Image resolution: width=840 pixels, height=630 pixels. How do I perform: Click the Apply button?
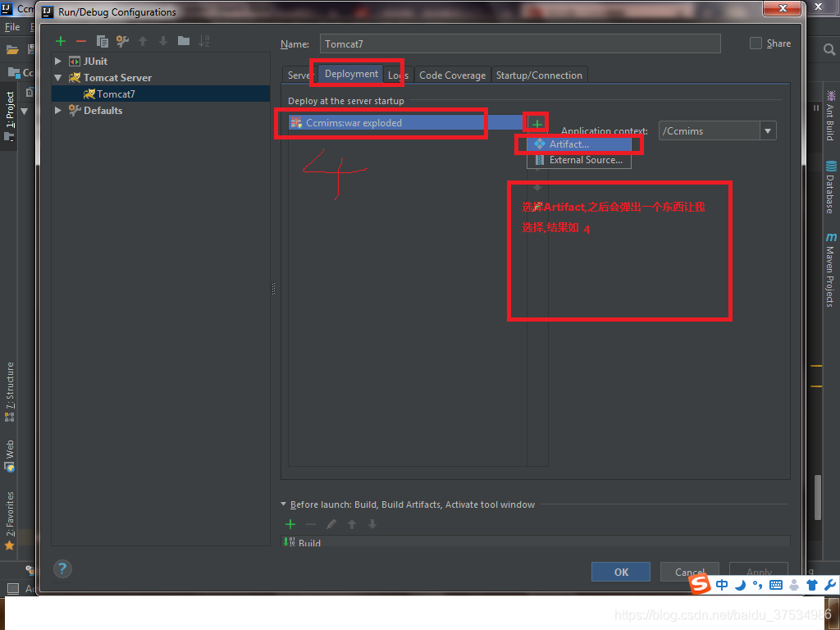759,572
